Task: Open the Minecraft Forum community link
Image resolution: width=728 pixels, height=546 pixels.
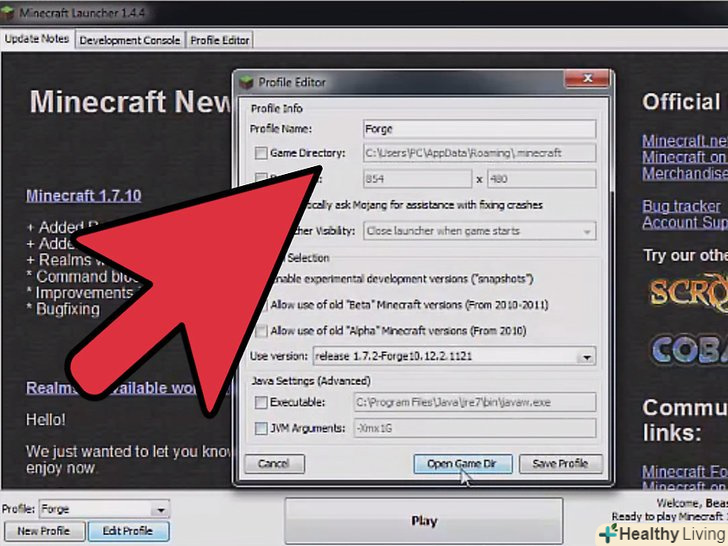Action: (x=685, y=472)
